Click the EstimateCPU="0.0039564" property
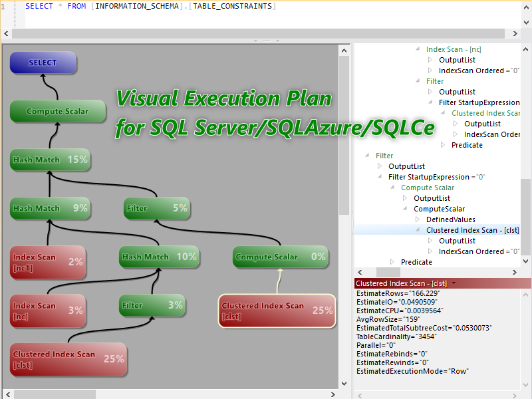The width and height of the screenshot is (532, 399). coord(400,311)
